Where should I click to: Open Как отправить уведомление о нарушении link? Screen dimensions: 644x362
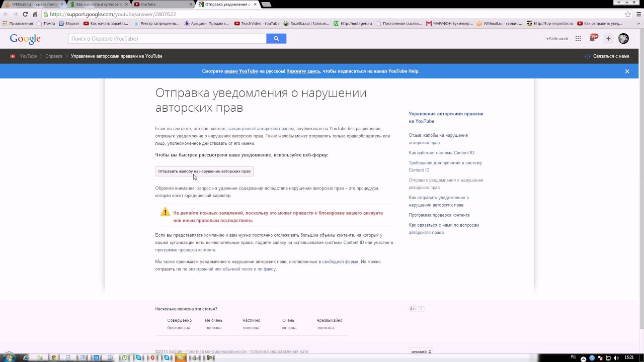point(439,202)
